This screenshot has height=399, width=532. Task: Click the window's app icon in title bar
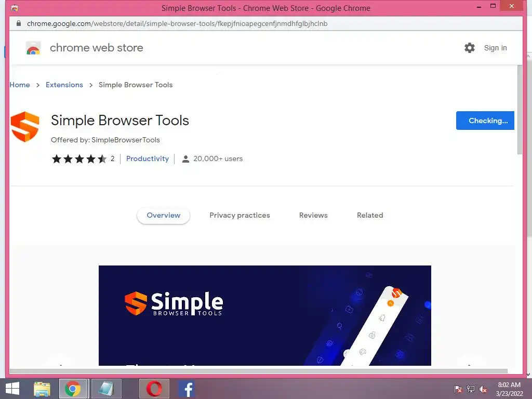coord(15,8)
